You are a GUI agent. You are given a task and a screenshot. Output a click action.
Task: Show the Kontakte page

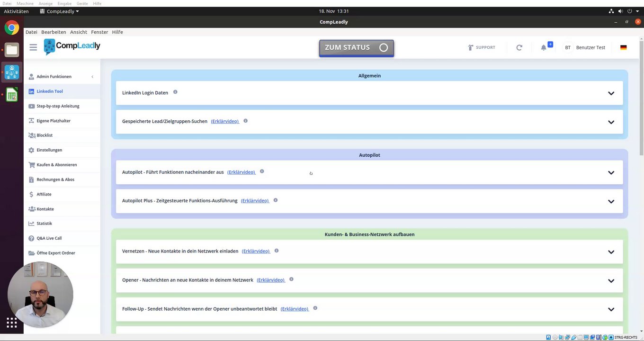click(x=62, y=209)
